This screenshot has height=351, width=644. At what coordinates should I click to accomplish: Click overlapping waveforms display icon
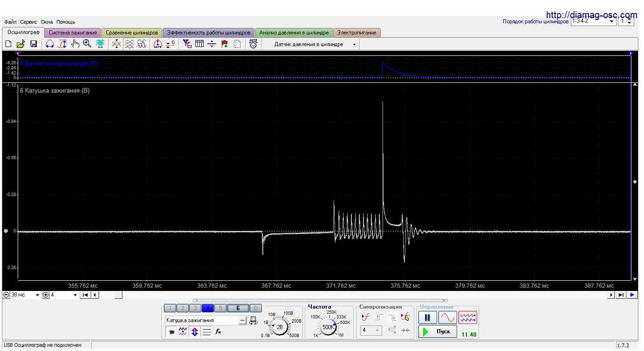click(116, 44)
